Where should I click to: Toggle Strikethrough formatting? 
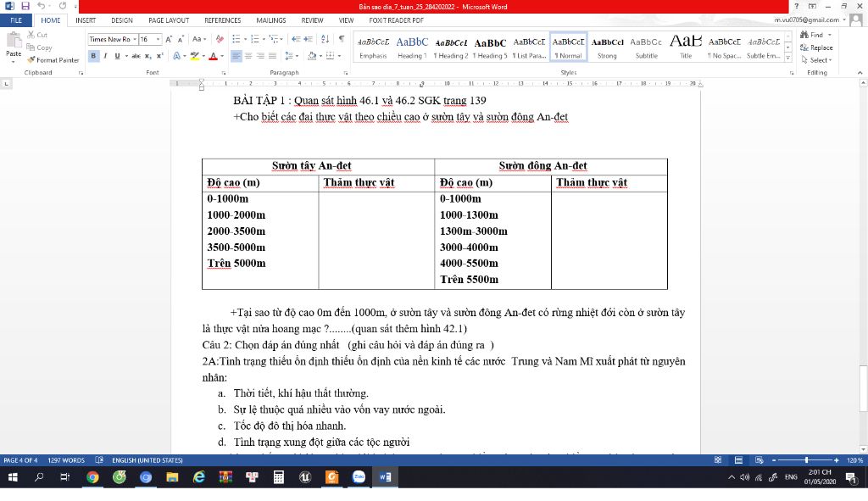(x=136, y=56)
